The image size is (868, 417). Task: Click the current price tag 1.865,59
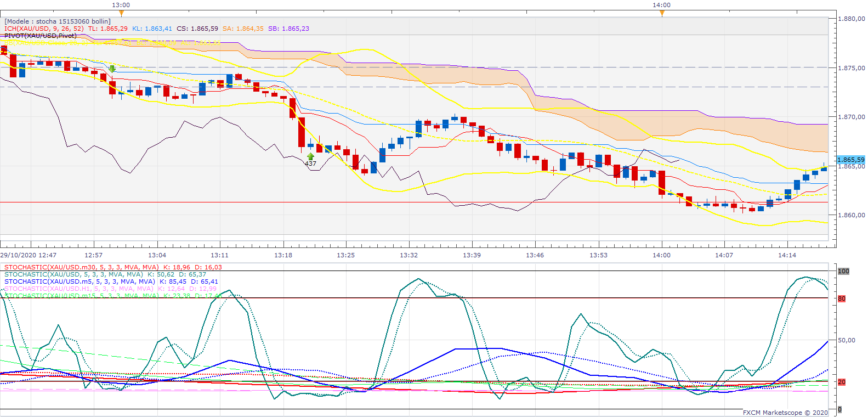(851, 160)
